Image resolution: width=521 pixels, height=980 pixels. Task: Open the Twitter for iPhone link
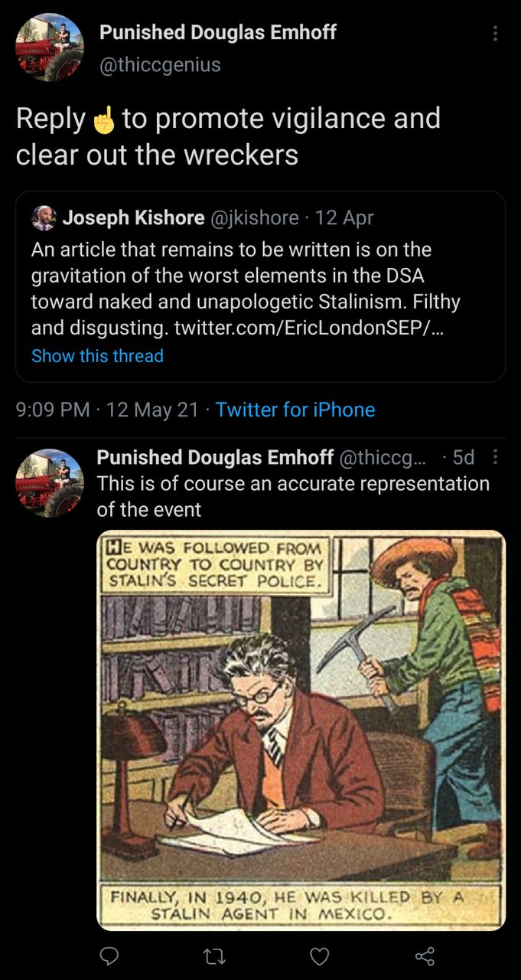tap(295, 410)
